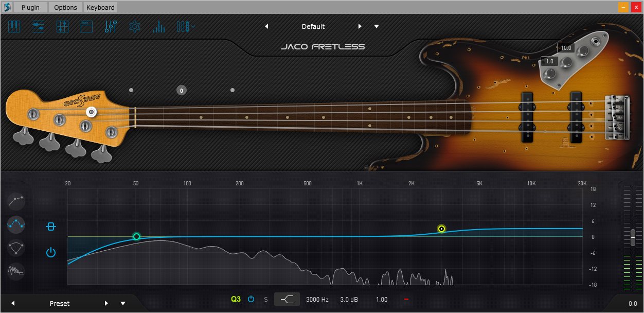Click the JACO FRETLESS instrument title
644x313 pixels.
323,46
